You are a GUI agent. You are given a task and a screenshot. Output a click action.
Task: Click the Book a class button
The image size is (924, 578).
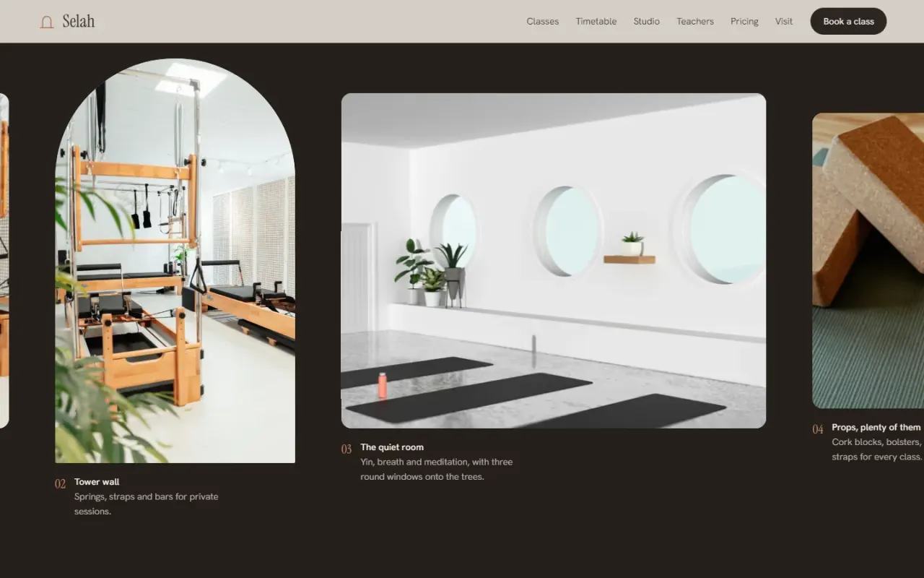coord(848,22)
